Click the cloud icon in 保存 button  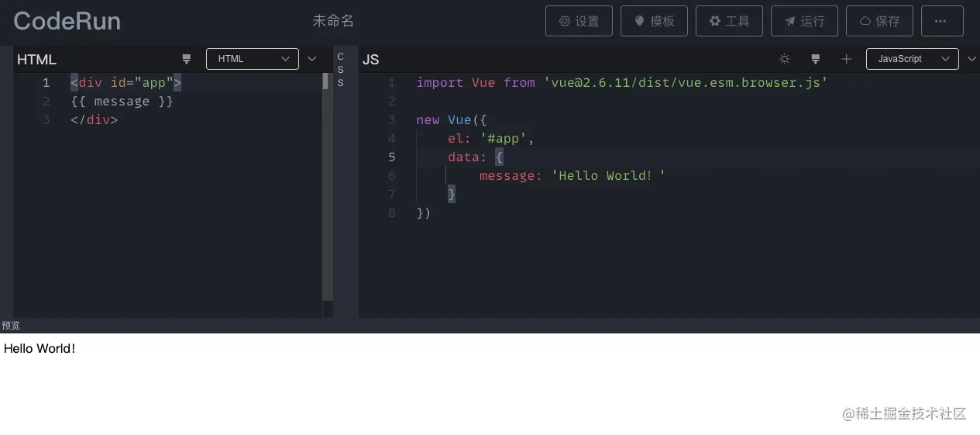click(865, 21)
